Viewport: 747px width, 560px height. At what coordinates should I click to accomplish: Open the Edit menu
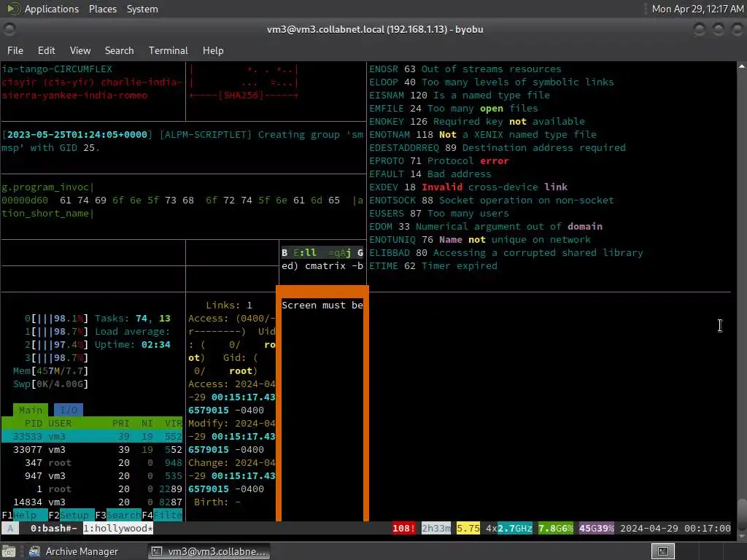point(46,50)
